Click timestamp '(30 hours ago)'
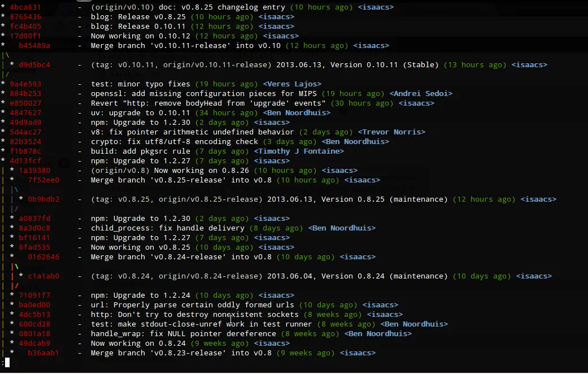 362,103
